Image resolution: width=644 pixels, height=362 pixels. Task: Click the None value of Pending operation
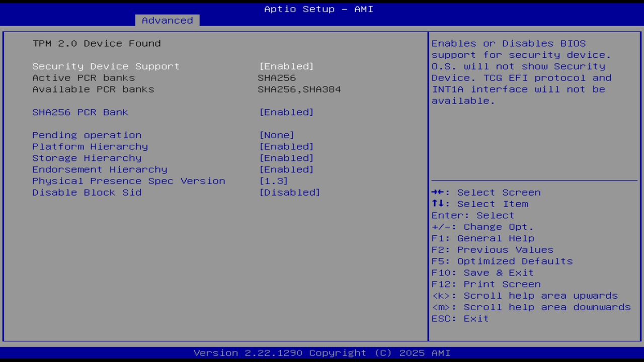point(276,135)
